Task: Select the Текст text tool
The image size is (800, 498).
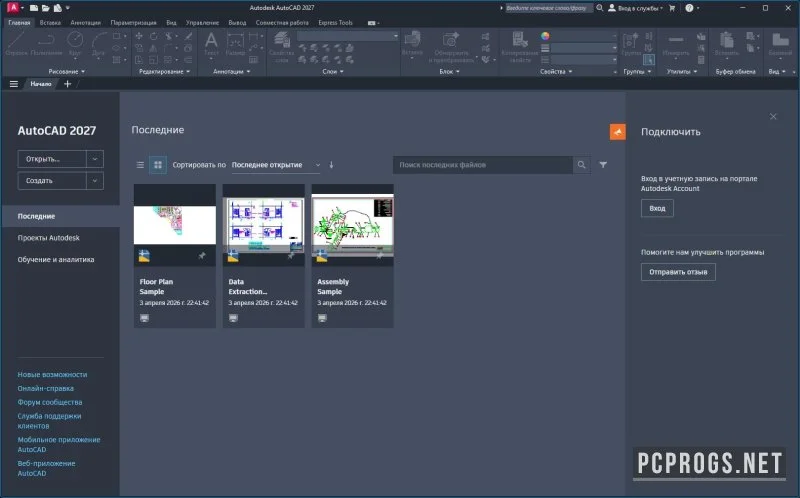Action: click(211, 43)
